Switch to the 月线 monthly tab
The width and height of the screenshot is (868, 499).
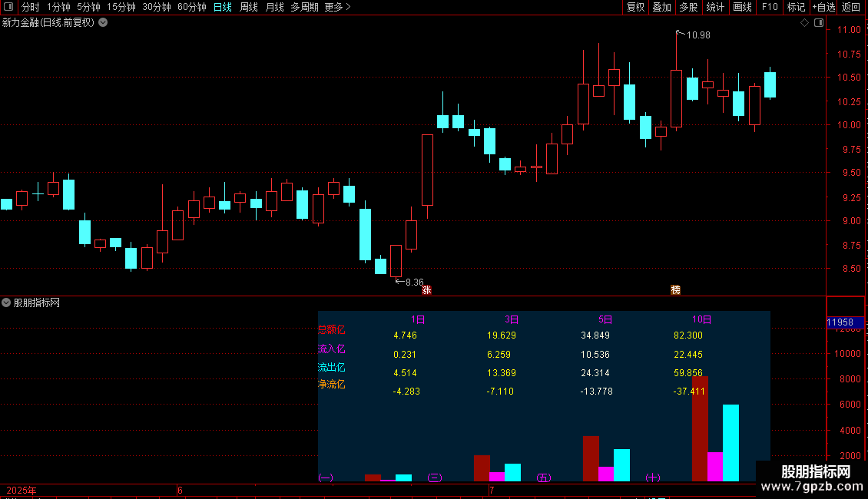click(x=274, y=7)
